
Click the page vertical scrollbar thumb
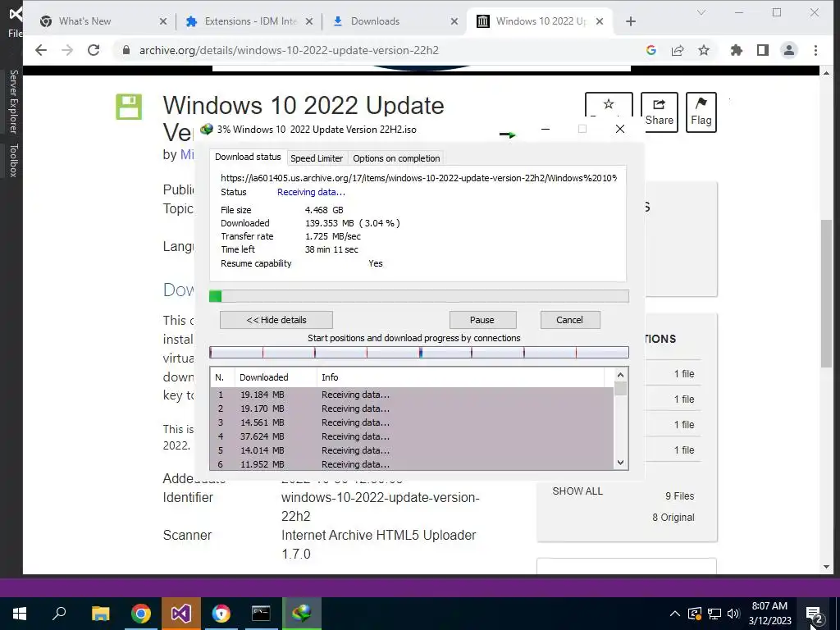pyautogui.click(x=826, y=293)
